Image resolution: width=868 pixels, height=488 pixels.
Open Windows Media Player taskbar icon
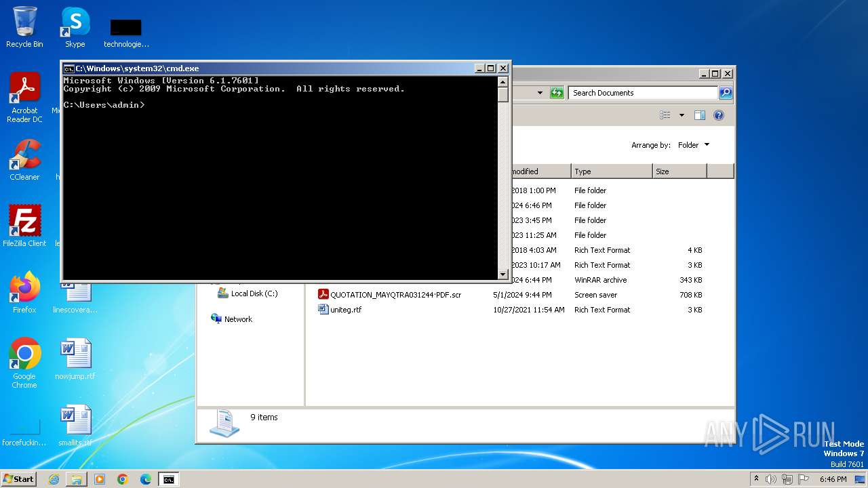[100, 479]
